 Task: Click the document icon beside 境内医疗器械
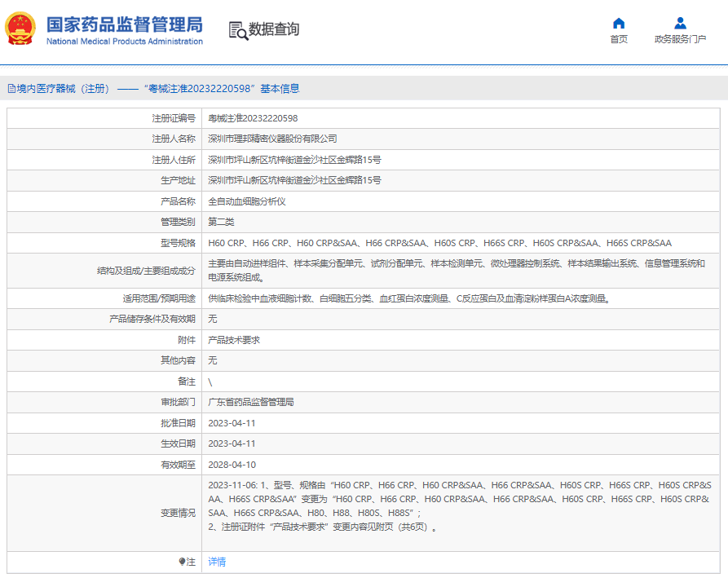pyautogui.click(x=11, y=89)
